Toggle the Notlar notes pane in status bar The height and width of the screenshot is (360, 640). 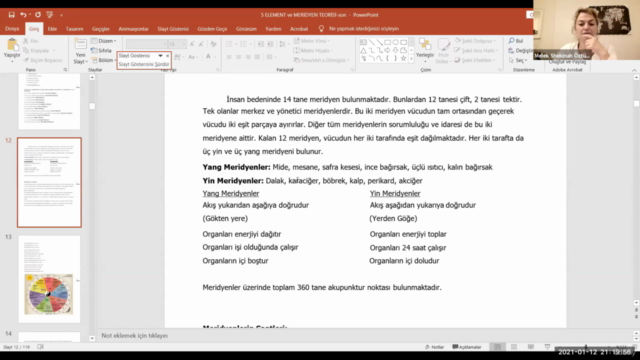coord(434,347)
